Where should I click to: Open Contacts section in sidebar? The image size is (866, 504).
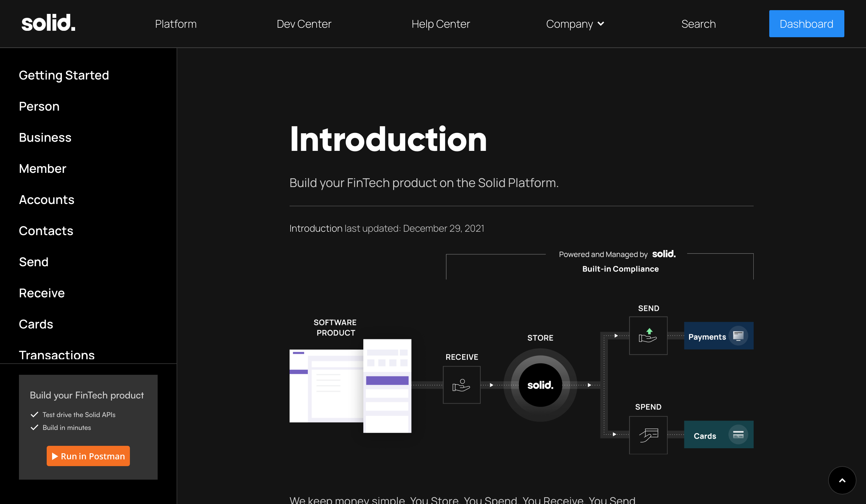point(46,231)
